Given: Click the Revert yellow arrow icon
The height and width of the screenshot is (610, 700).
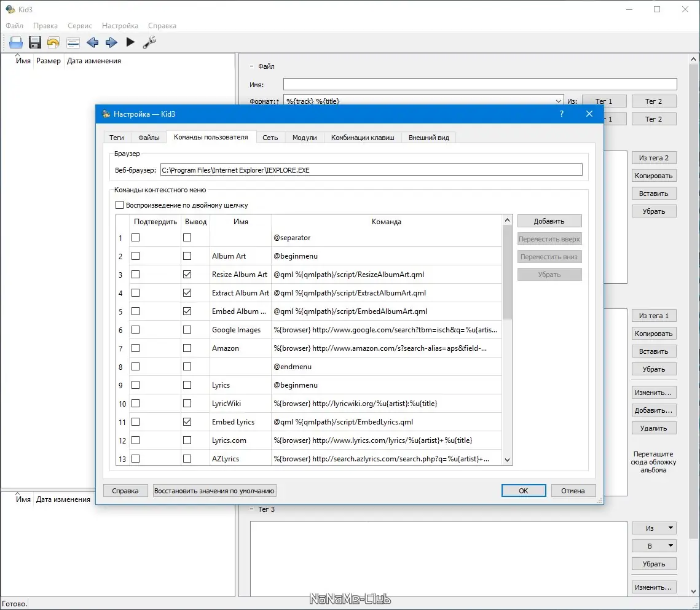Looking at the screenshot, I should click(x=54, y=42).
